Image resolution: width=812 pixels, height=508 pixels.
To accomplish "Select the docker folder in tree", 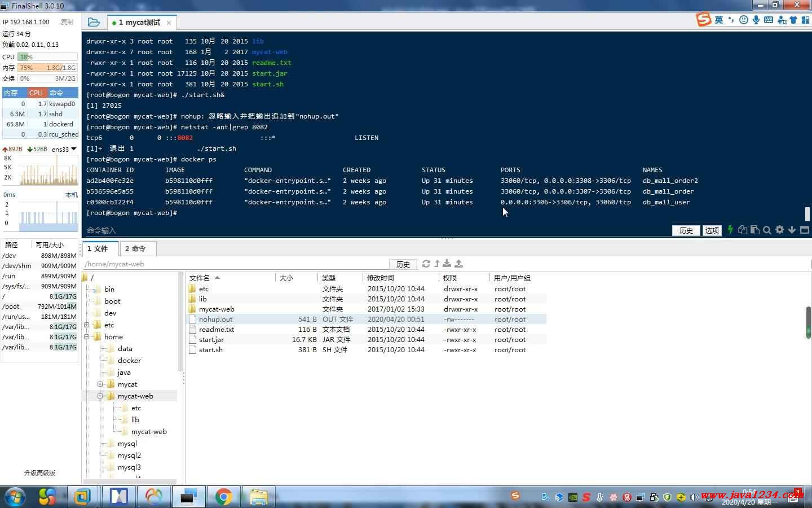I will (x=129, y=361).
